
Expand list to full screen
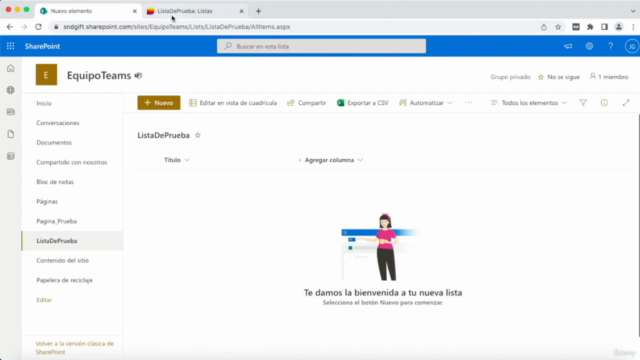[x=626, y=103]
